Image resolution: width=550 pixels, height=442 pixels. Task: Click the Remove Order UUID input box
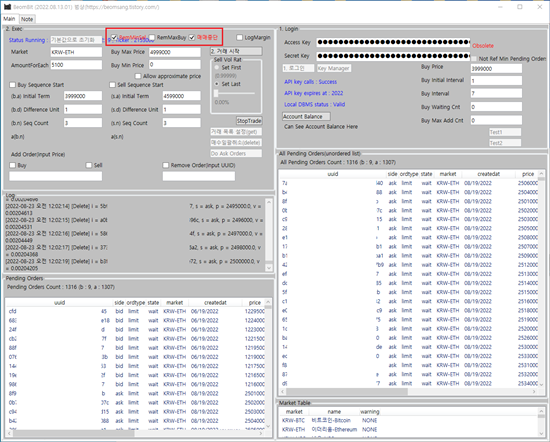(199, 176)
